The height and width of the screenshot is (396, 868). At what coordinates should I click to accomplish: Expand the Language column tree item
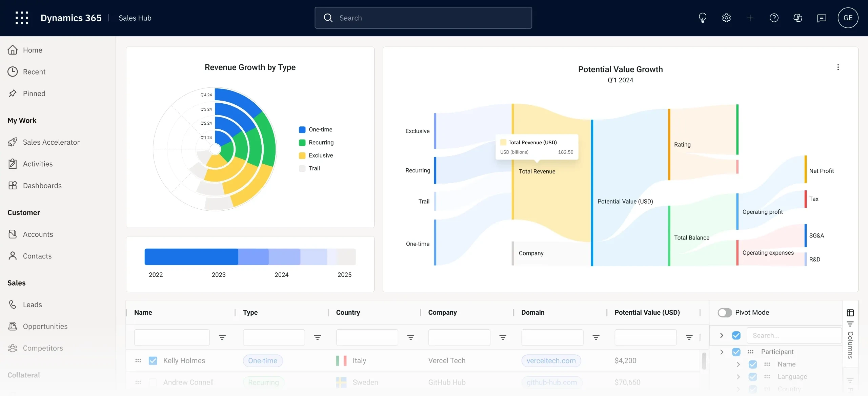738,377
